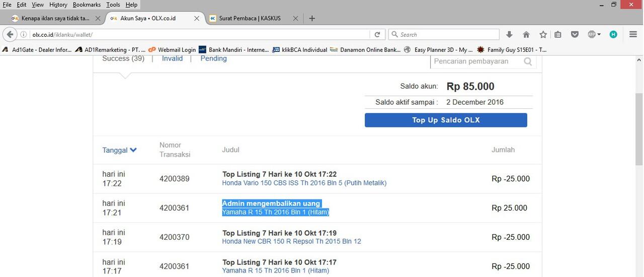The width and height of the screenshot is (644, 277).
Task: Open the Pending payments filter link
Action: pyautogui.click(x=213, y=58)
